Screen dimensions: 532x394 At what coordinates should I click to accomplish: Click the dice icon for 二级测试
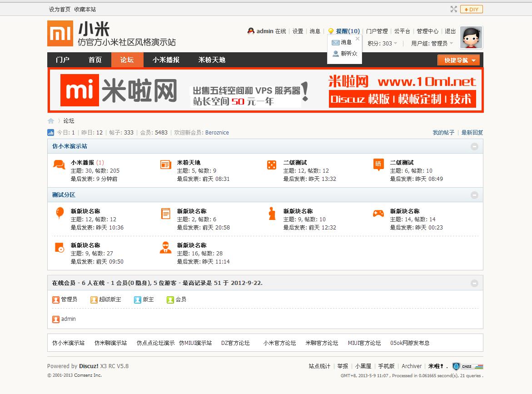272,165
